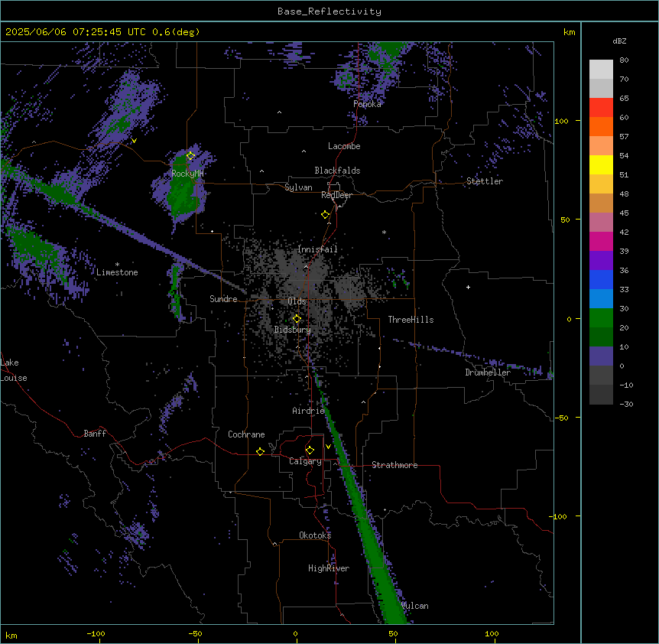
Task: Click the dBZ legend heading
Action: 619,41
